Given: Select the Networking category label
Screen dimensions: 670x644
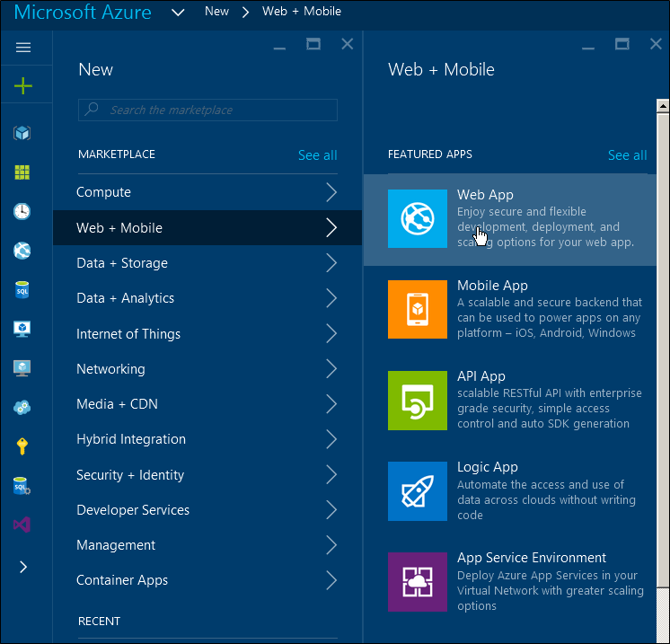Looking at the screenshot, I should pyautogui.click(x=110, y=369).
